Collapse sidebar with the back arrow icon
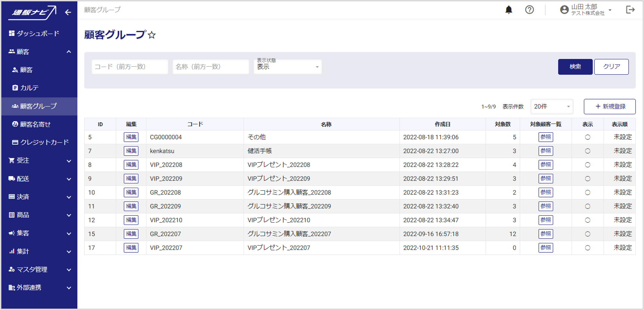Screen dimensions: 644x310 click(68, 12)
